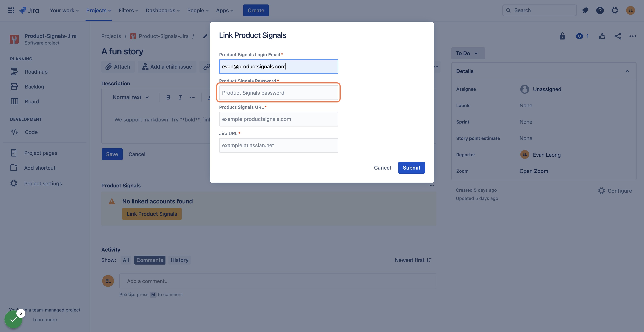This screenshot has height=332, width=644.
Task: Cancel the description edit
Action: pos(137,154)
